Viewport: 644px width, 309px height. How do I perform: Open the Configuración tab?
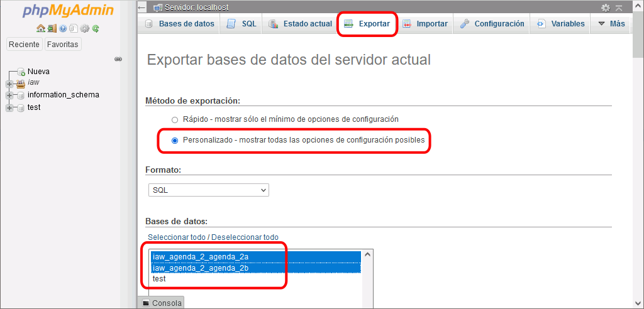tap(492, 24)
